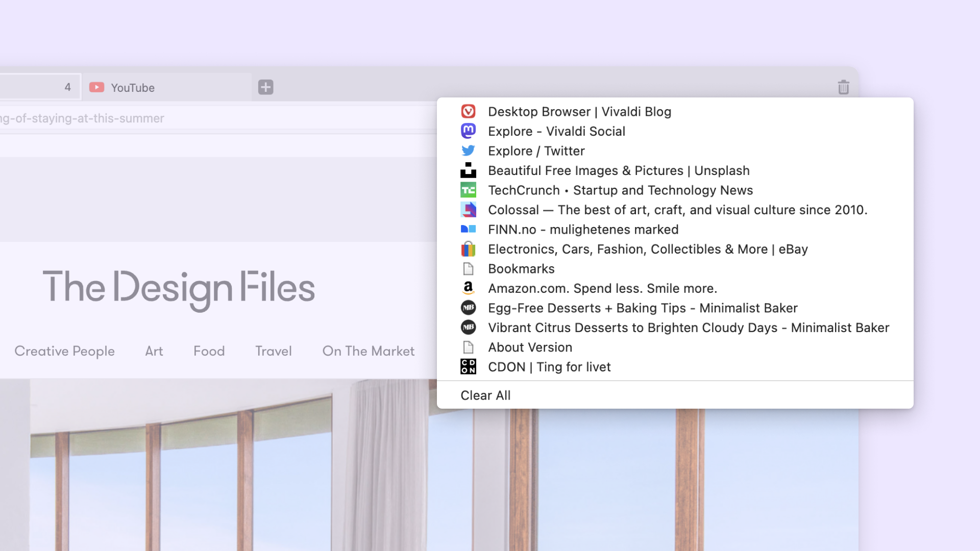
Task: Click the CDON logo icon
Action: coord(468,367)
